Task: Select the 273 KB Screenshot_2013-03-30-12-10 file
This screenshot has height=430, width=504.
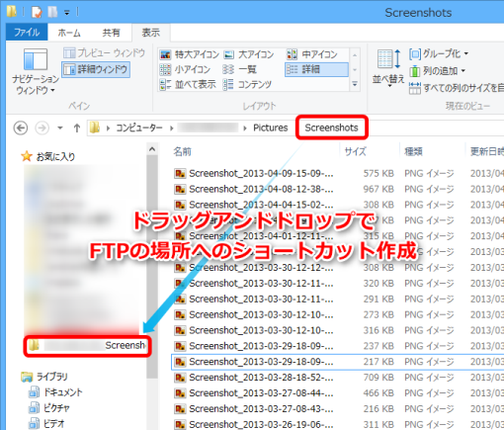Action: (x=261, y=315)
